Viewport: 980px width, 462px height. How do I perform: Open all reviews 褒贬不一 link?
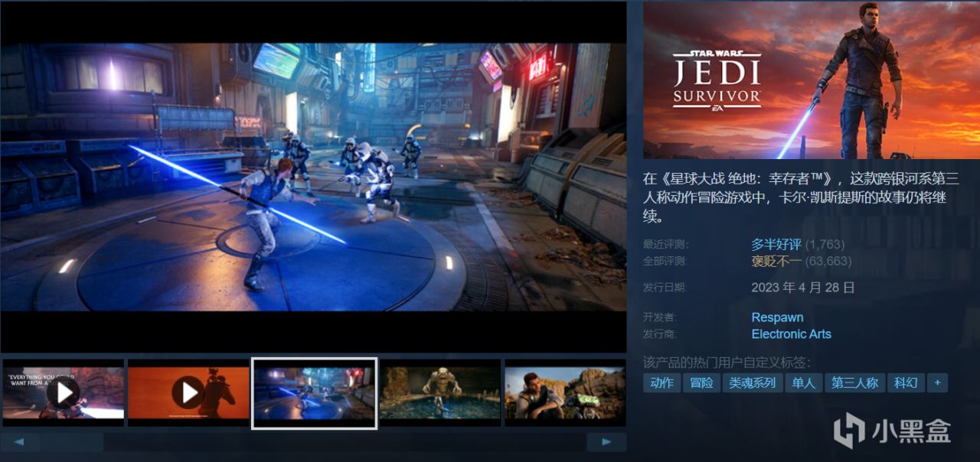point(776,262)
